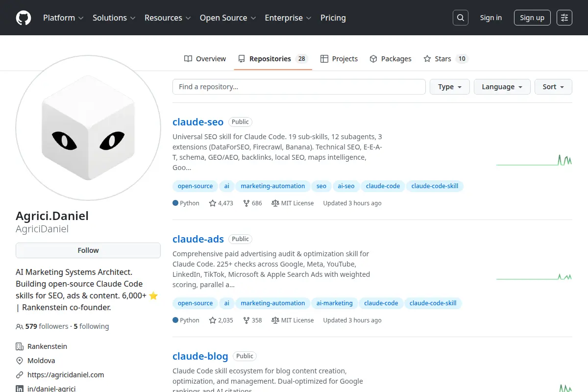The width and height of the screenshot is (588, 392).
Task: Open the ai-seo topic tag
Action: (x=346, y=186)
